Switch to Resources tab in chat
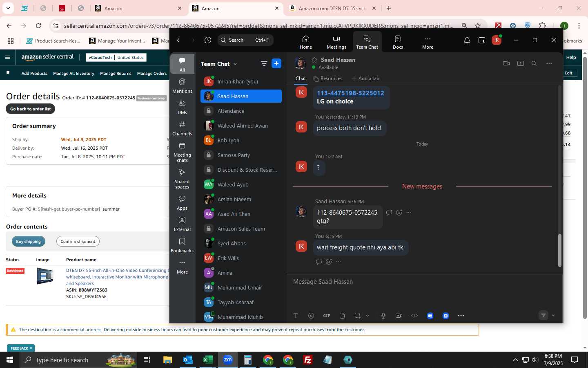 click(x=327, y=79)
